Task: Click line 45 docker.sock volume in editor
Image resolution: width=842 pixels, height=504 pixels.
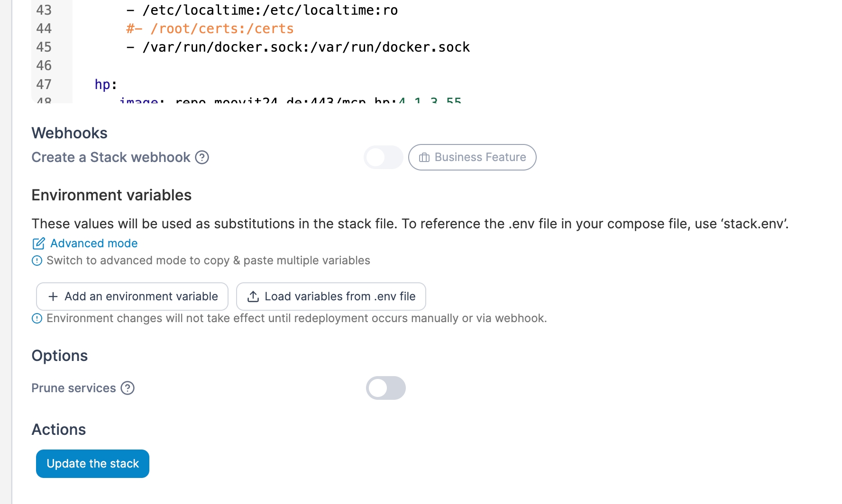Action: coord(299,47)
